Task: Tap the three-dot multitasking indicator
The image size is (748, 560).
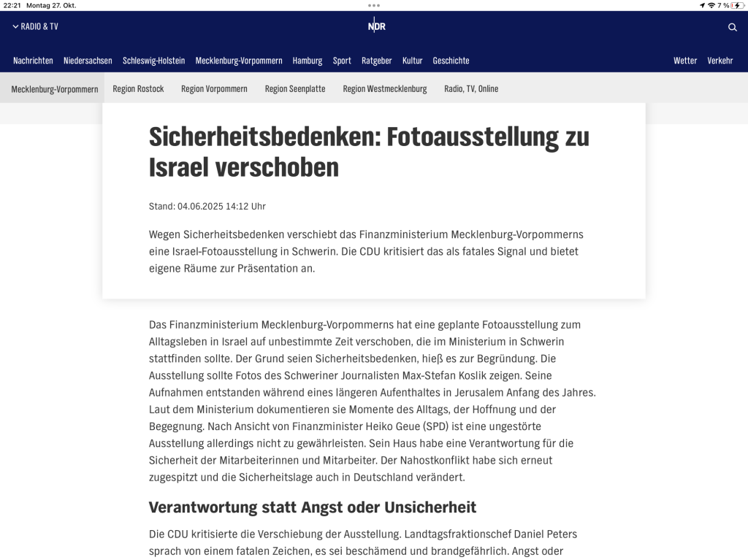Action: pos(374,5)
